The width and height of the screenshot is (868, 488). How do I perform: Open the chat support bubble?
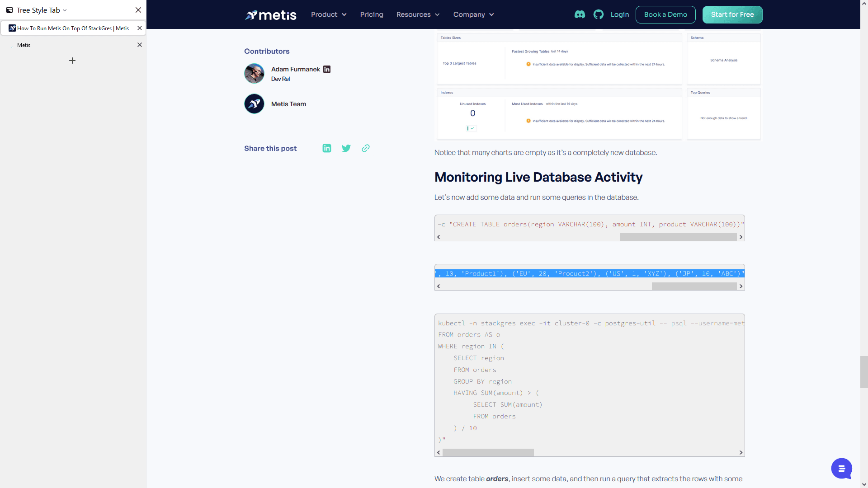tap(841, 469)
